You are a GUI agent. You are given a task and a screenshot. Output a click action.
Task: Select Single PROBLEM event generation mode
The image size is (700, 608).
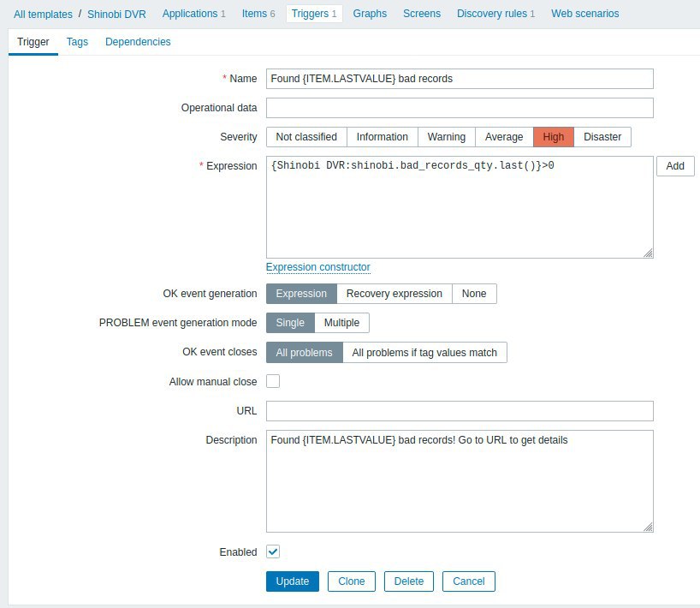point(290,323)
